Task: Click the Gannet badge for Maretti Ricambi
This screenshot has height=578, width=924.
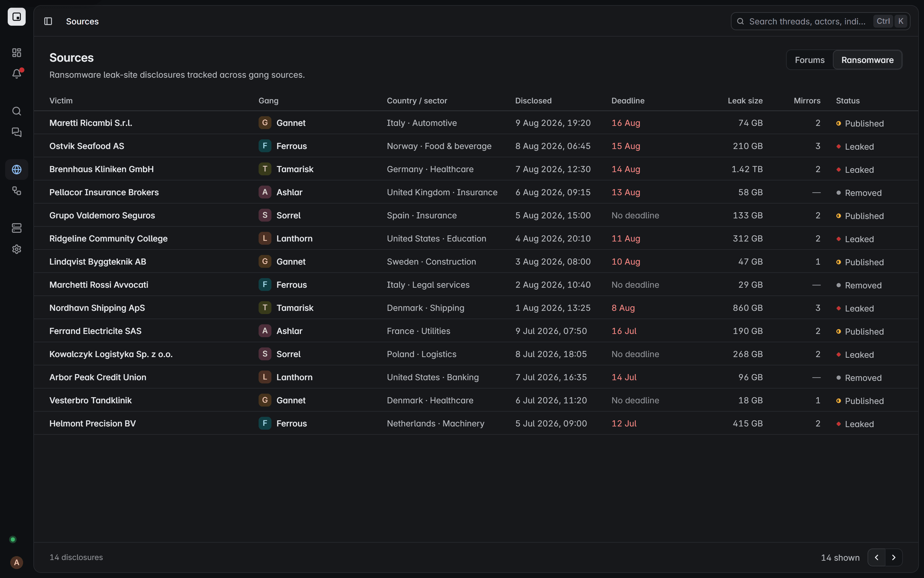Action: tap(265, 123)
